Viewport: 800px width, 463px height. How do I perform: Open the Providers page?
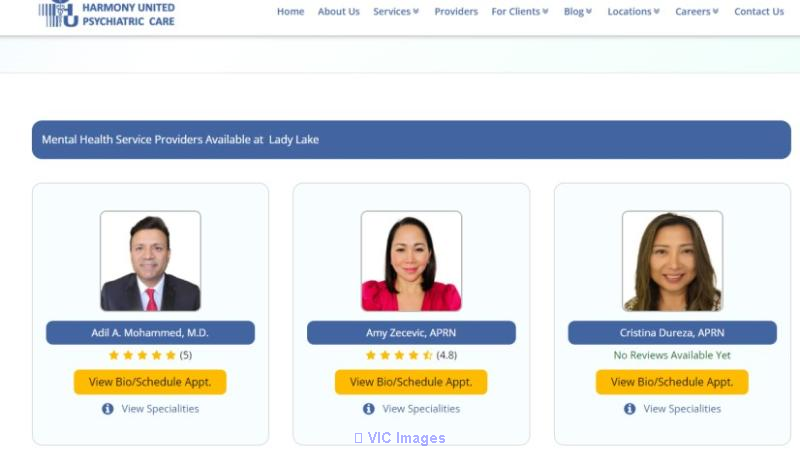tap(456, 11)
